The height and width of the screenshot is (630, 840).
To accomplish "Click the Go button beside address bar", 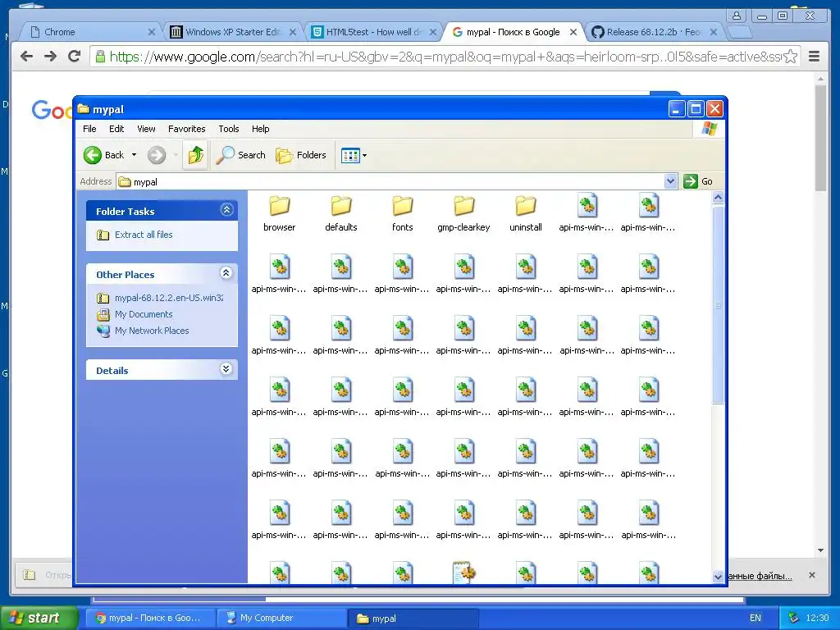I will click(x=699, y=181).
